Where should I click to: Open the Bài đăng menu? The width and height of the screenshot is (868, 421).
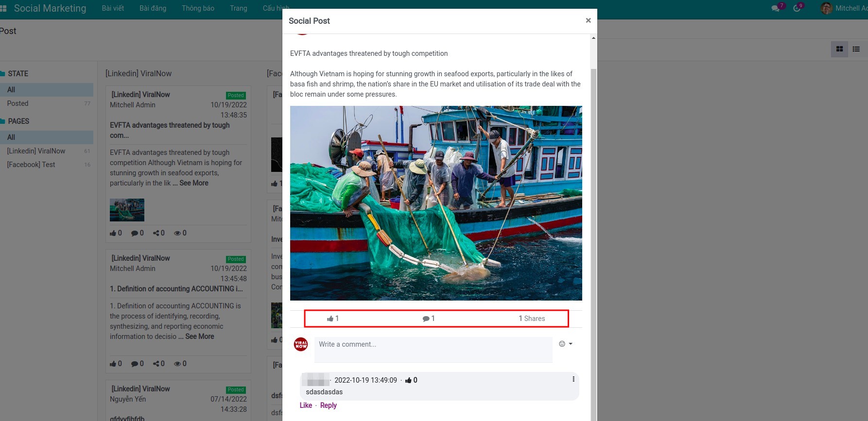pos(153,8)
